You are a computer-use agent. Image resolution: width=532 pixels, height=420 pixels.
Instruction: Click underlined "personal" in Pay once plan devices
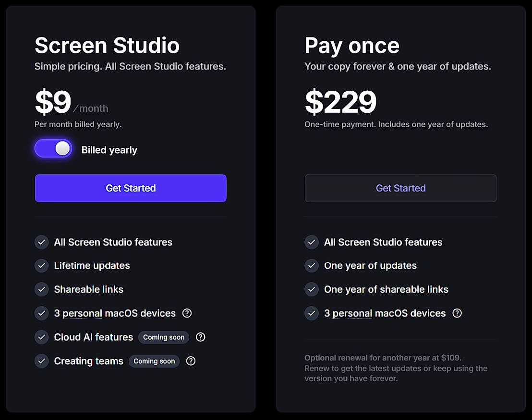pos(352,313)
